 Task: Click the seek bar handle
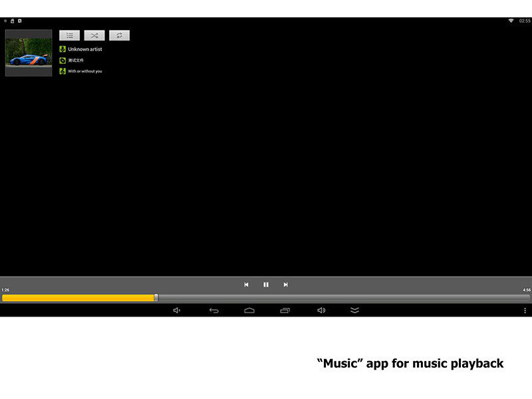tap(156, 298)
